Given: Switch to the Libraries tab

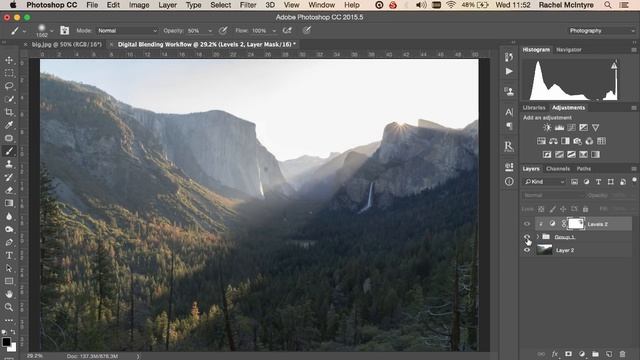Looking at the screenshot, I should point(534,108).
